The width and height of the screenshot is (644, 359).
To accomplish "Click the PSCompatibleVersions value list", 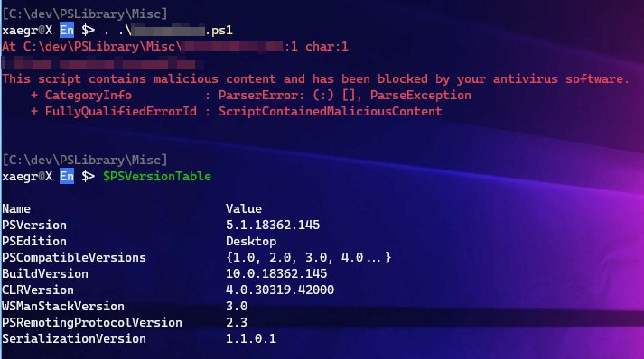I will [x=308, y=257].
